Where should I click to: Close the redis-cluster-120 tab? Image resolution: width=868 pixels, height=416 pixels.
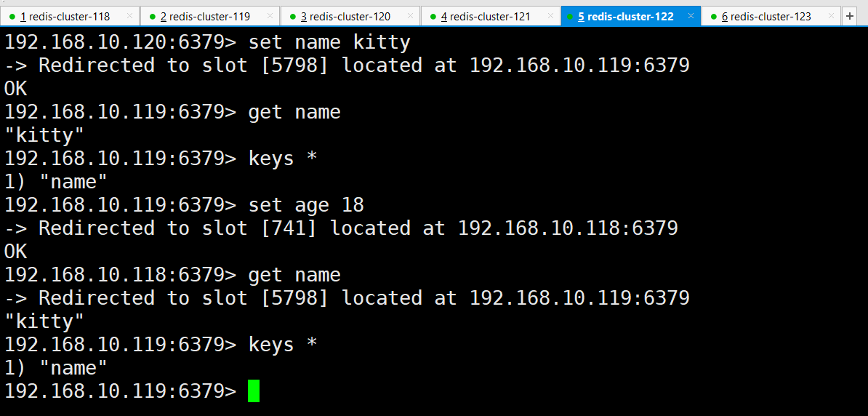click(410, 16)
